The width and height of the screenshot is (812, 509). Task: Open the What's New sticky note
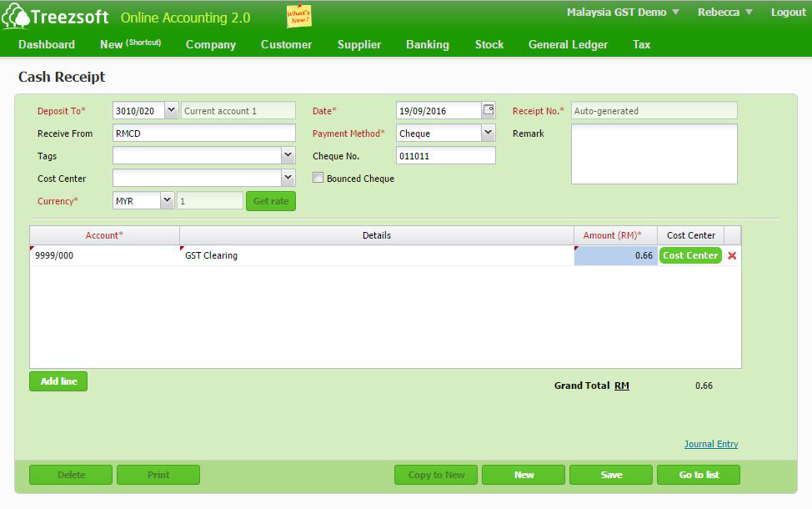pos(298,16)
